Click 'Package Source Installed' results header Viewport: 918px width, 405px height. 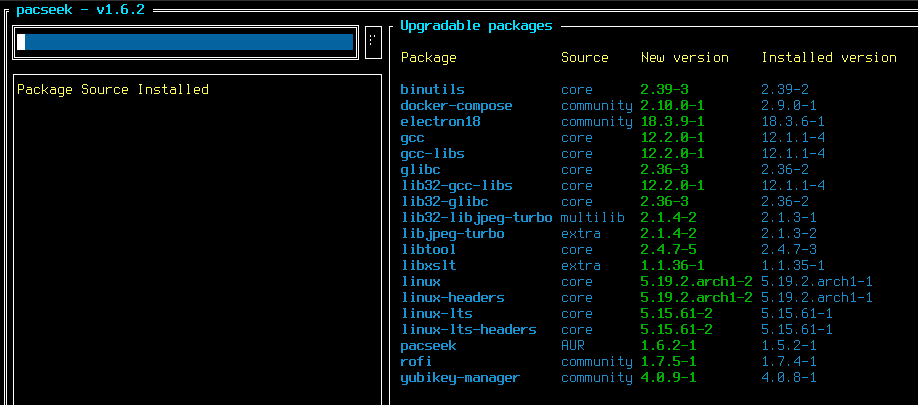[113, 90]
